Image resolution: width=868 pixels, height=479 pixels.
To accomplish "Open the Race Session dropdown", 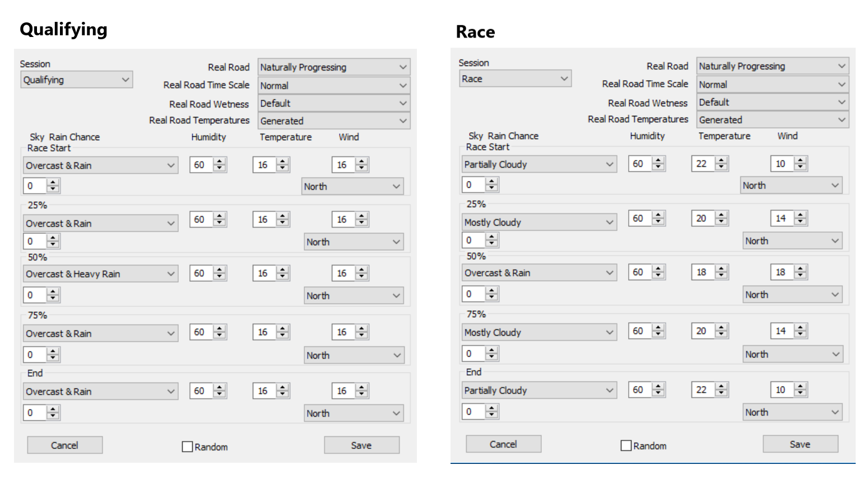I will click(x=516, y=78).
